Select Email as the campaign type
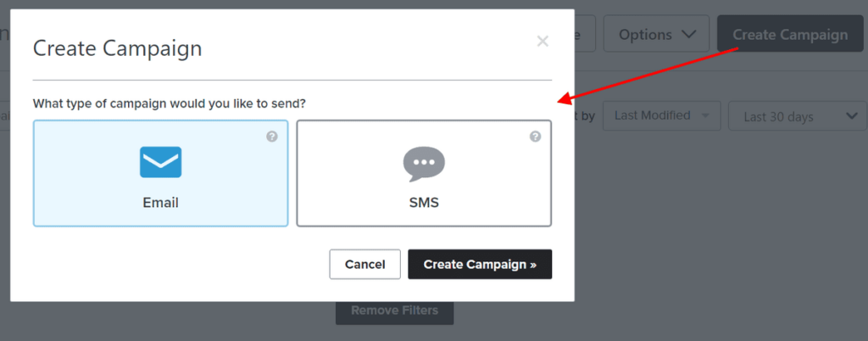The image size is (868, 341). (x=160, y=173)
